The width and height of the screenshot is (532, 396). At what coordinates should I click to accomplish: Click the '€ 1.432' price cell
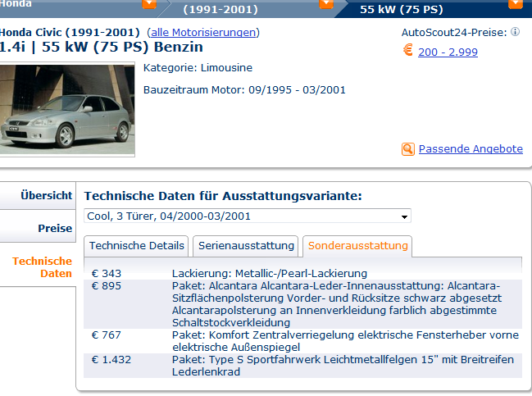pos(111,360)
